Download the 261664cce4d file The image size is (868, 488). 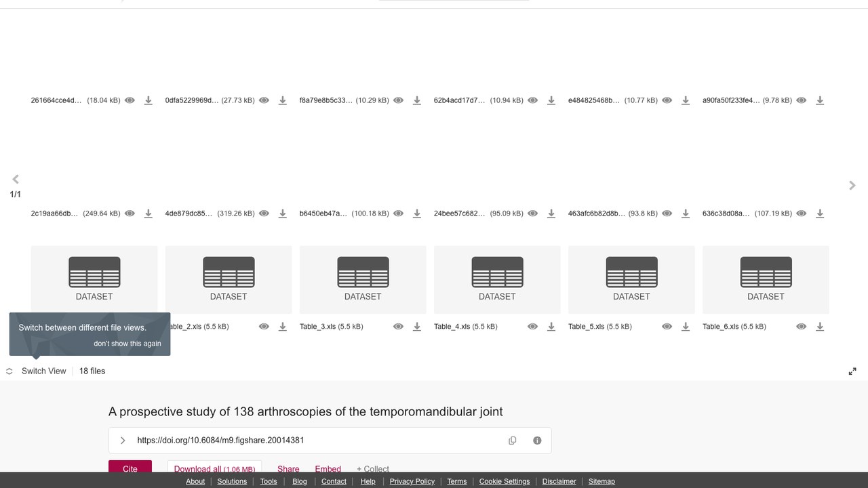click(148, 100)
